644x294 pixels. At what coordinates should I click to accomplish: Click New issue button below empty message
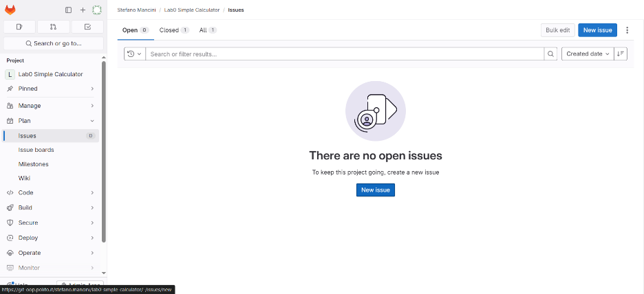375,190
